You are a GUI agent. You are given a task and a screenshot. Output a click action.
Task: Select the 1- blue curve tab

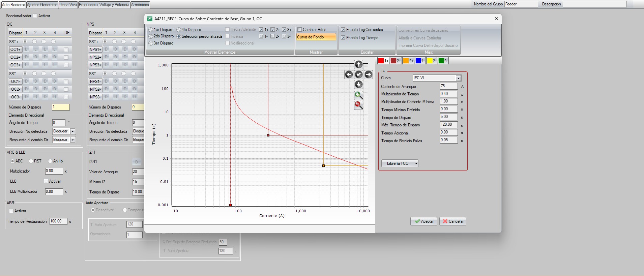420,61
